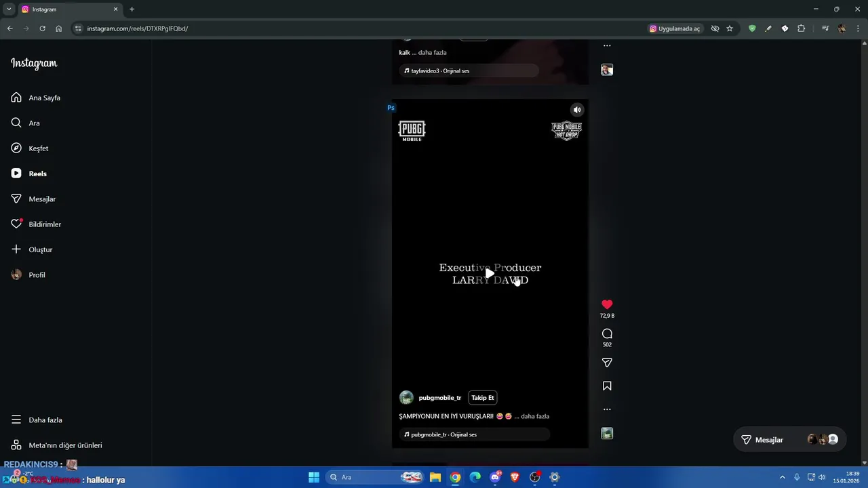Open audio thumbnail beside pubgmobile_tr reel
The image size is (868, 488).
coord(607,434)
